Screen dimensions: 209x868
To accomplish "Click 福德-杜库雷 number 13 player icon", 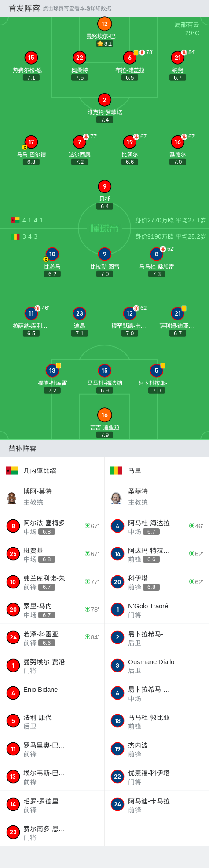I will click(52, 370).
